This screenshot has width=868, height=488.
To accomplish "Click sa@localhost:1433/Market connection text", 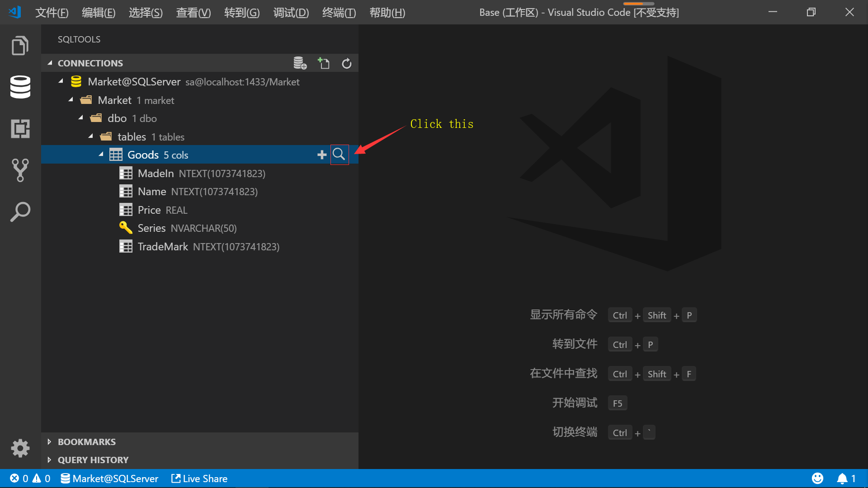I will [x=242, y=82].
